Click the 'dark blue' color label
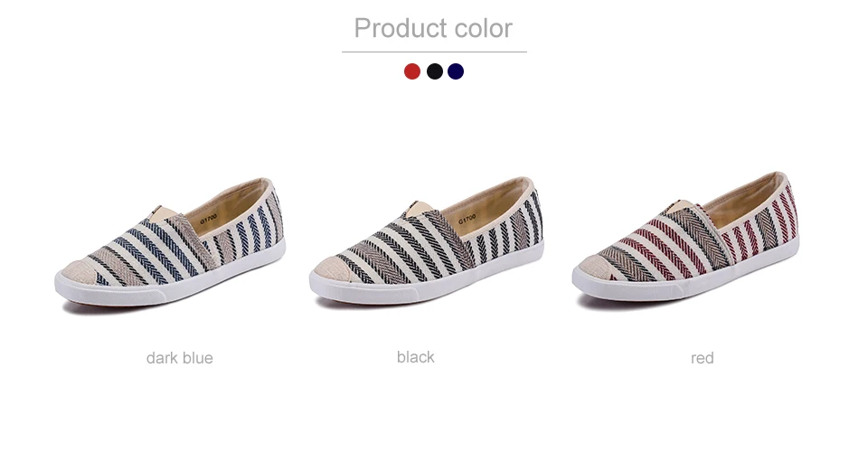The height and width of the screenshot is (452, 868). pyautogui.click(x=179, y=358)
